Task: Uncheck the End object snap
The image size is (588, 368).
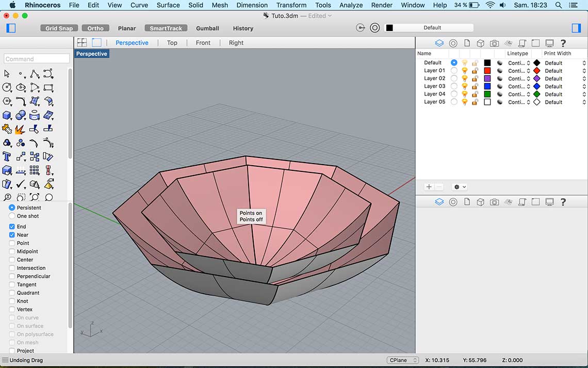Action: pos(12,227)
